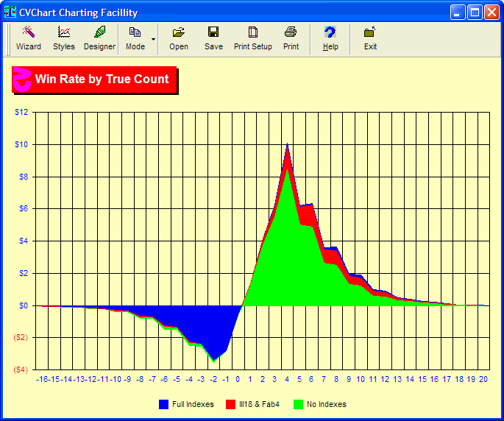Click the pink logo icon in chart title
Viewport: 504px width, 421px height.
coord(23,79)
